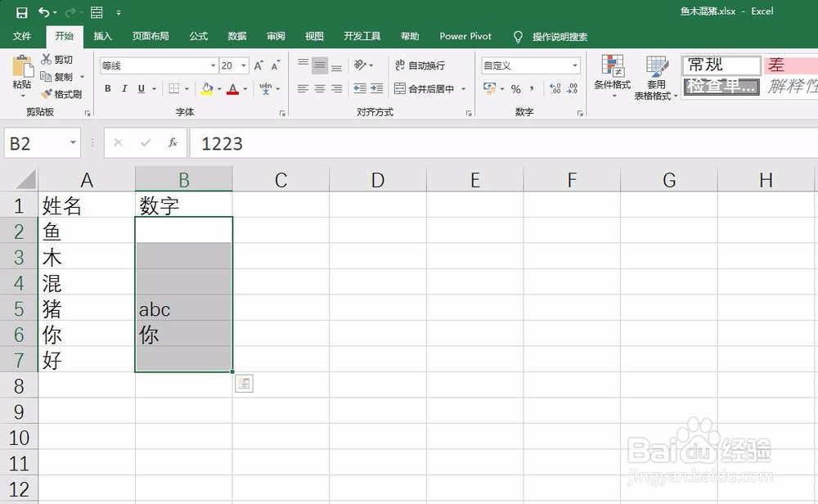Open the fill color dropdown arrow
This screenshot has width=818, height=504.
[x=218, y=88]
